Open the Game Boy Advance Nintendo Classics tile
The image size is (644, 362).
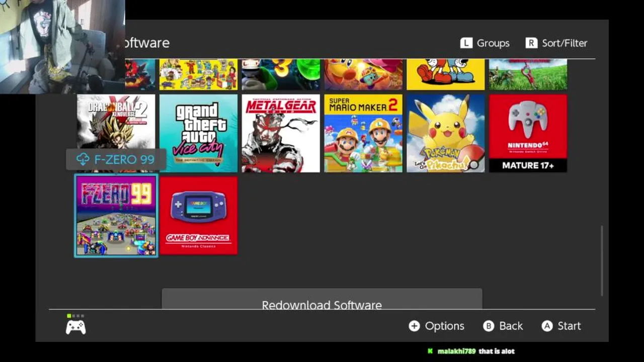[198, 216]
